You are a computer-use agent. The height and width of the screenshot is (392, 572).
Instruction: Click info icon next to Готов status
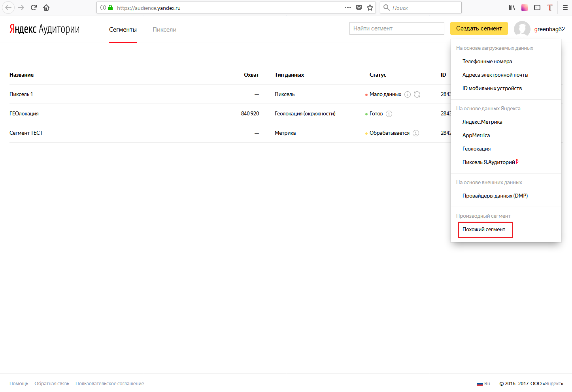(x=389, y=114)
